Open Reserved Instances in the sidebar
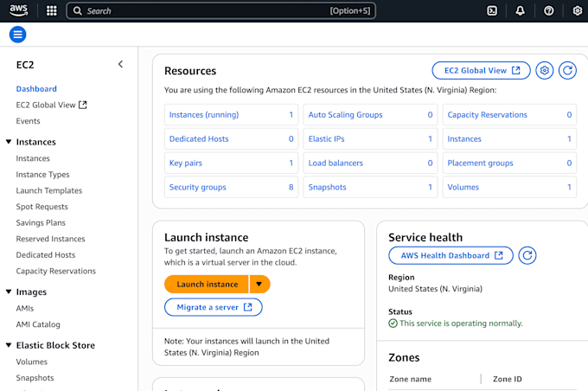 [51, 239]
